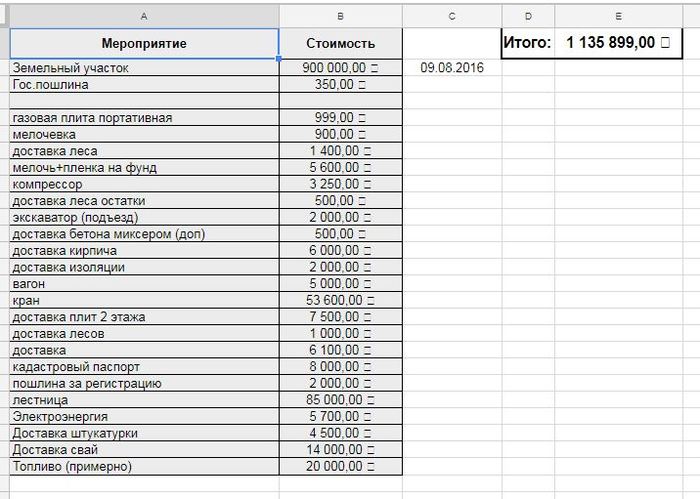This screenshot has height=499, width=700.
Task: Click the Стоимость header cell
Action: coord(340,43)
